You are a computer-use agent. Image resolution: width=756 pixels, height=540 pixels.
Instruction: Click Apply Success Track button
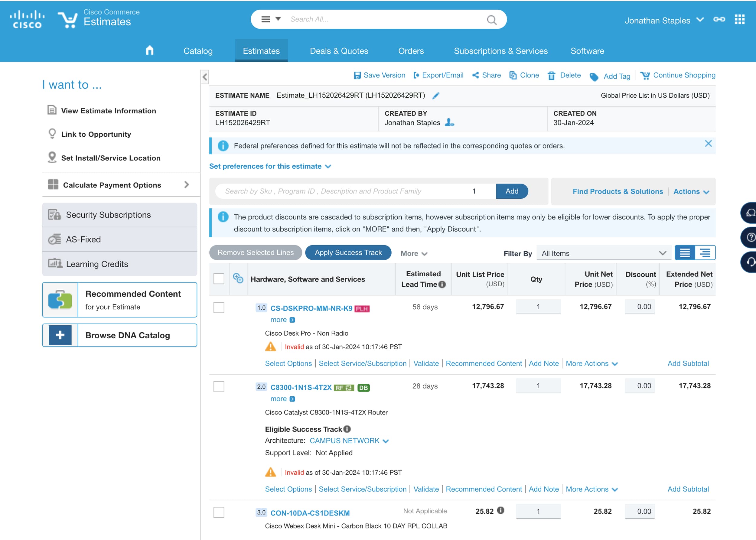click(348, 253)
